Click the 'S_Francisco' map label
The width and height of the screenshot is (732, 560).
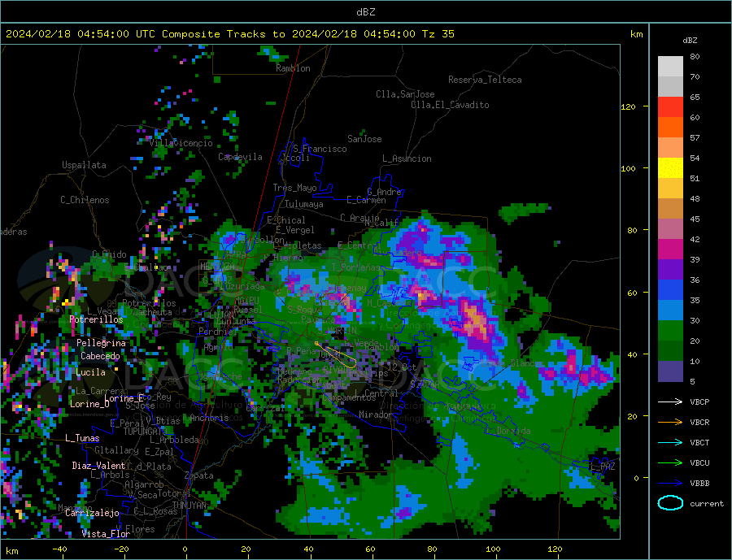click(320, 149)
